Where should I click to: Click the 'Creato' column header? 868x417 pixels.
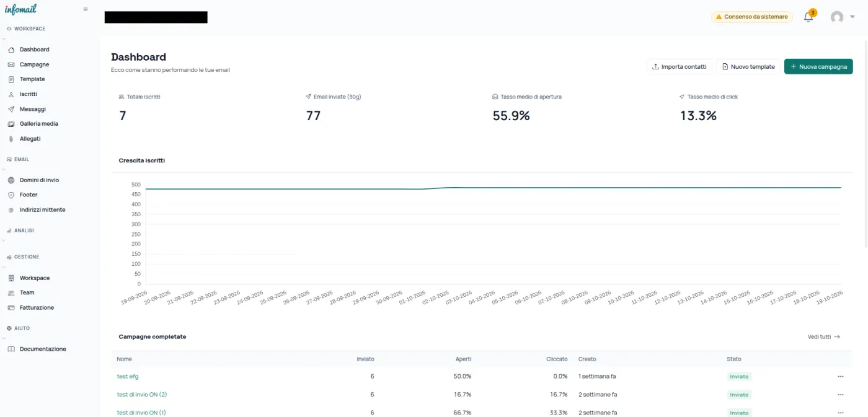point(587,359)
